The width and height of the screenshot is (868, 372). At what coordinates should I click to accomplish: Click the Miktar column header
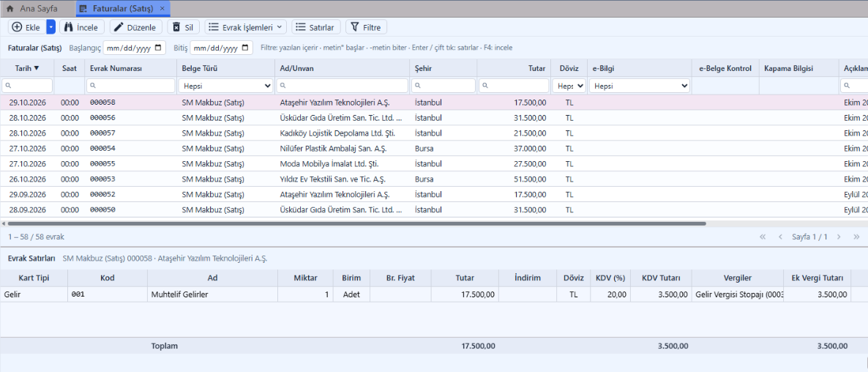(306, 278)
